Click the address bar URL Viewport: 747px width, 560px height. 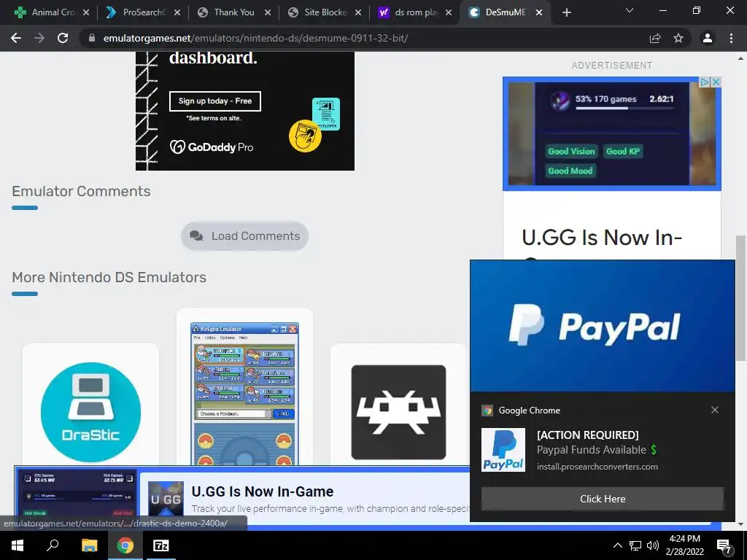tap(255, 38)
